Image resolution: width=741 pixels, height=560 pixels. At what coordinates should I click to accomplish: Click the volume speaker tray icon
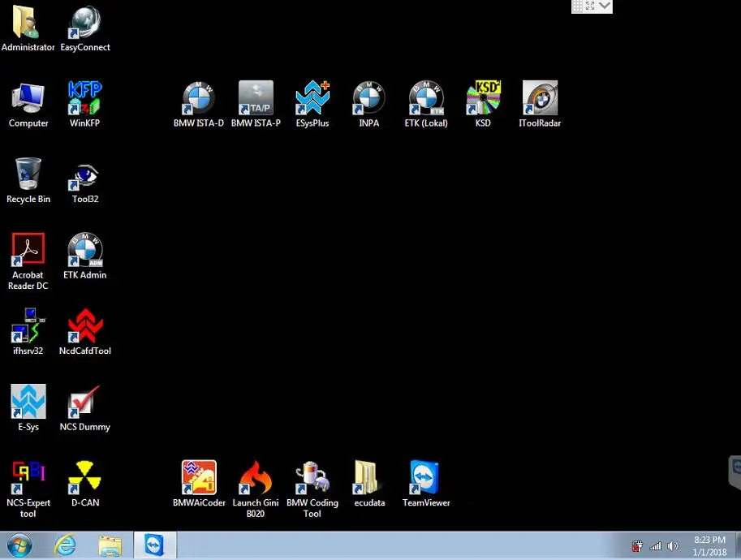point(673,546)
